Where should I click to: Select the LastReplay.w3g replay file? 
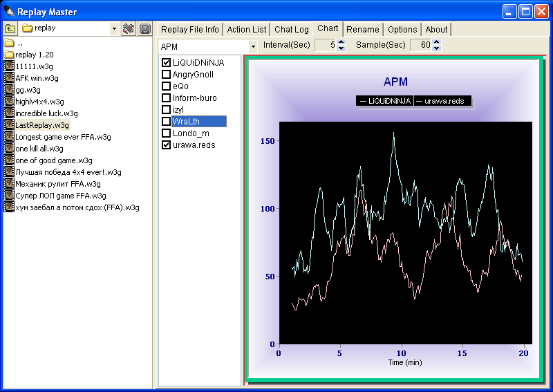pos(42,125)
